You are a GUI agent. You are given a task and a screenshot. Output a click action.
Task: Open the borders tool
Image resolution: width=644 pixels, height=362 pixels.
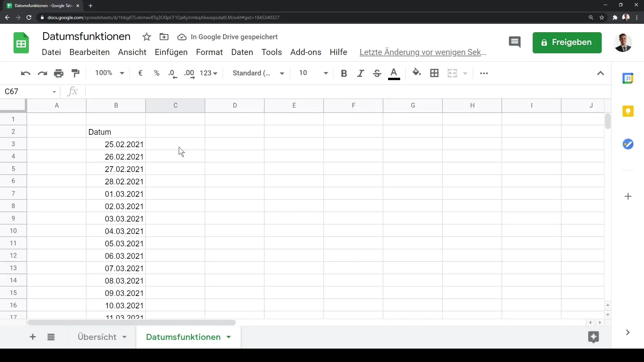pos(434,73)
